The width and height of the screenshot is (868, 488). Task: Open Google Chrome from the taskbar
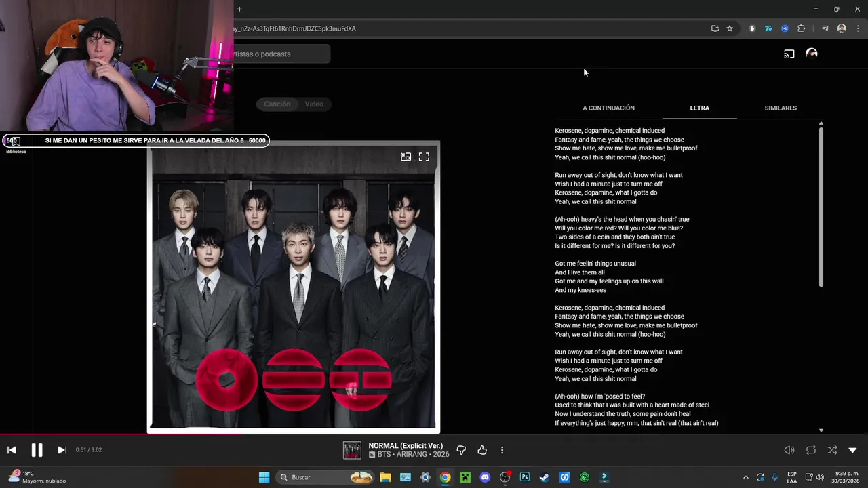click(445, 477)
